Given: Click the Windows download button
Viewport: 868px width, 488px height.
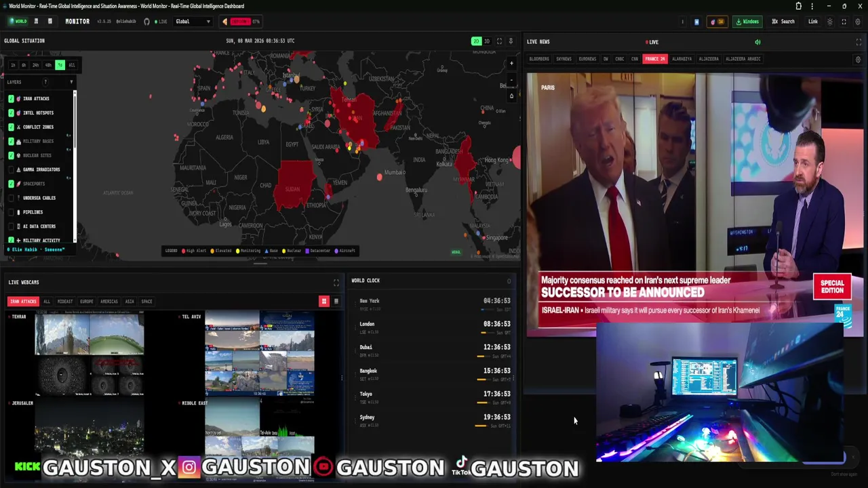Looking at the screenshot, I should (747, 22).
